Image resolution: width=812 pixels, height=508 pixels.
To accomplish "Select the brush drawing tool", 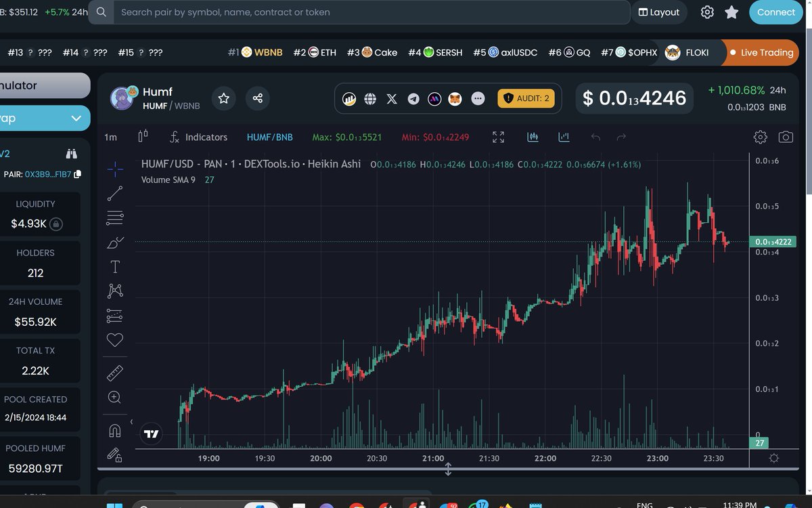I will [x=115, y=242].
